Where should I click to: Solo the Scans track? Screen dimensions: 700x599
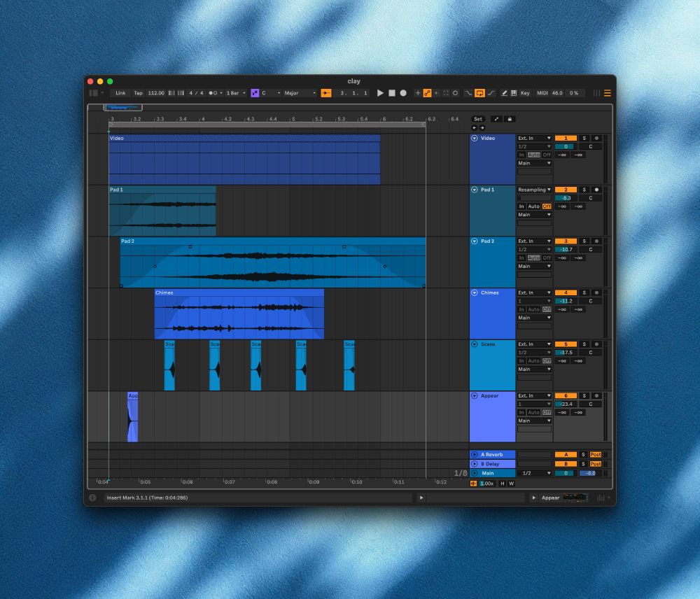[x=584, y=344]
